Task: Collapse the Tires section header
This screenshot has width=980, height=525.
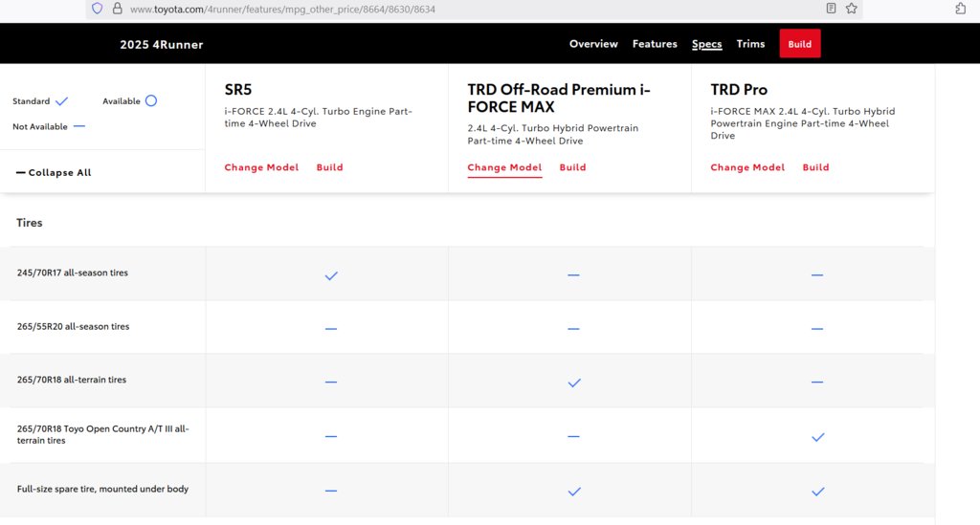Action: pyautogui.click(x=30, y=223)
